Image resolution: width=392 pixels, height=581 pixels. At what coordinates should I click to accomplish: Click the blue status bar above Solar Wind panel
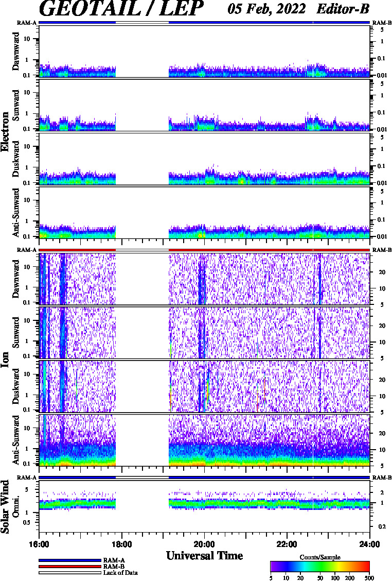[204, 477]
